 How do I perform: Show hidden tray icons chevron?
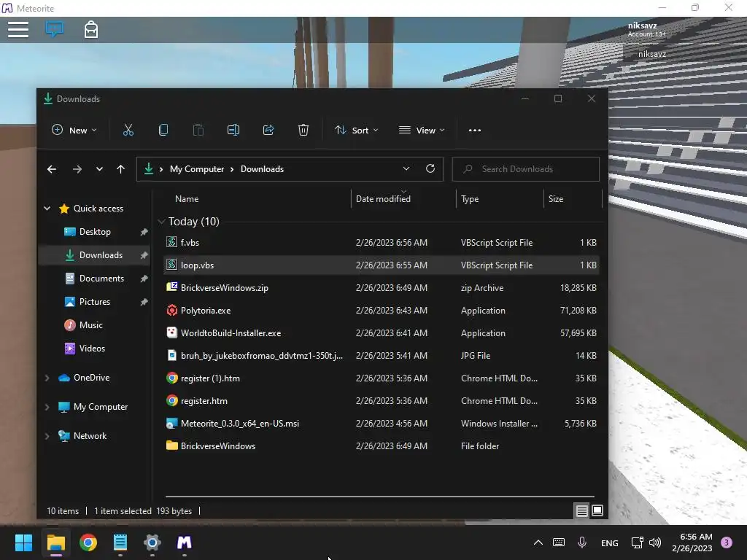[x=538, y=542]
